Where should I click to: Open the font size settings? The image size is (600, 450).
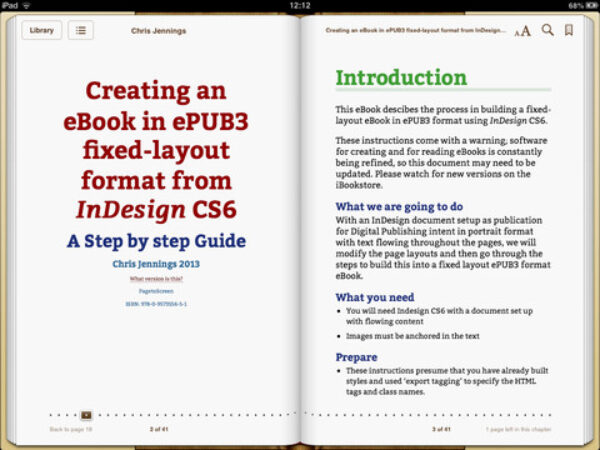click(x=522, y=31)
